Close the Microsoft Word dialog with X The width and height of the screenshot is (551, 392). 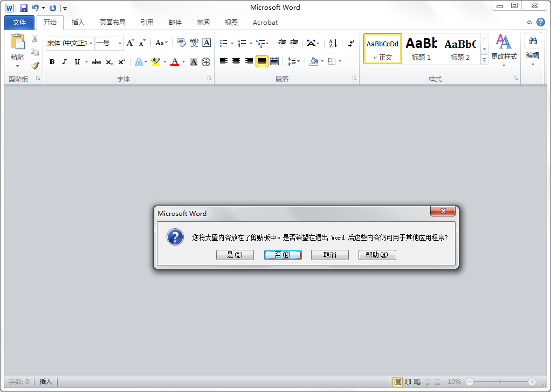(443, 211)
